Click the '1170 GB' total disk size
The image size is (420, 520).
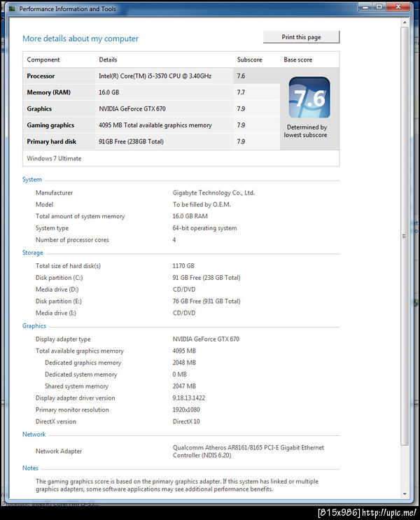[x=183, y=266]
